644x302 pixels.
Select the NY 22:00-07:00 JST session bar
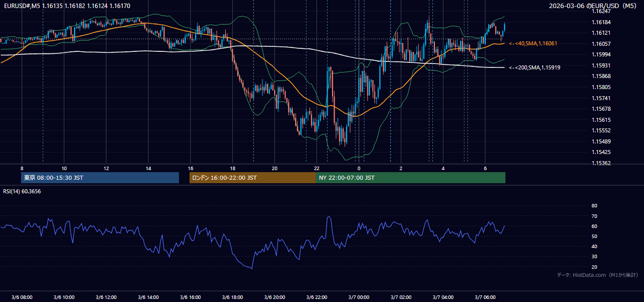[x=411, y=178]
